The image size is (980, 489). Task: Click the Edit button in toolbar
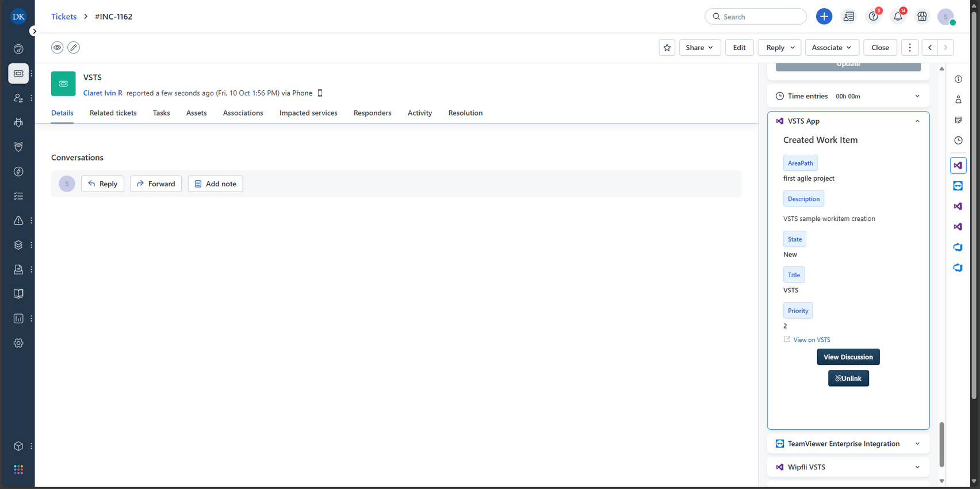pyautogui.click(x=740, y=48)
